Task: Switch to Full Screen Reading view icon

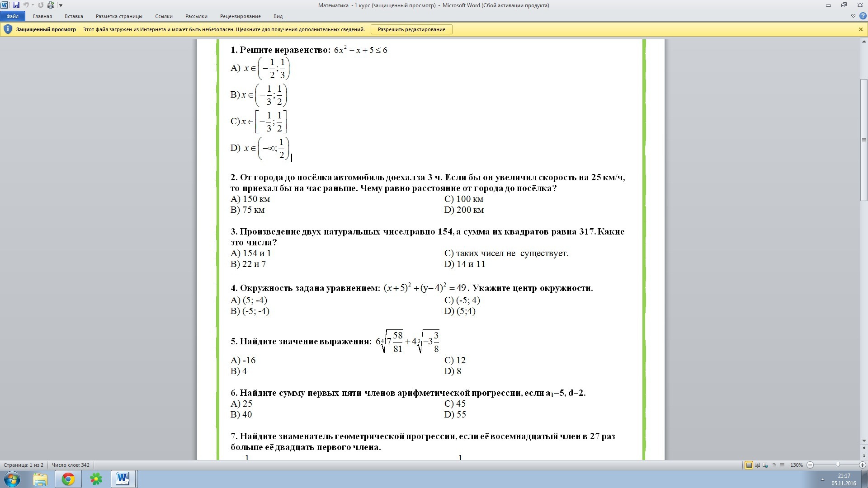Action: (757, 465)
